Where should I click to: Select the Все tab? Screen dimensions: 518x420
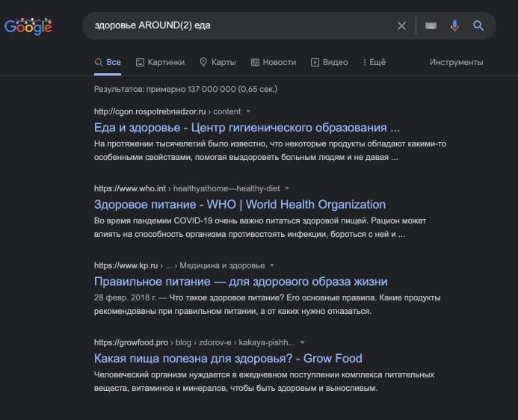(x=108, y=63)
